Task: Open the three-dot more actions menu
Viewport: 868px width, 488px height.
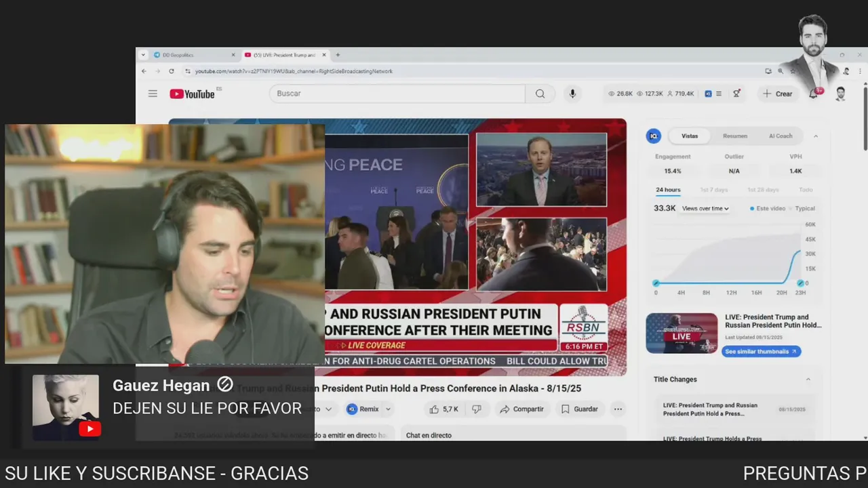Action: point(618,409)
